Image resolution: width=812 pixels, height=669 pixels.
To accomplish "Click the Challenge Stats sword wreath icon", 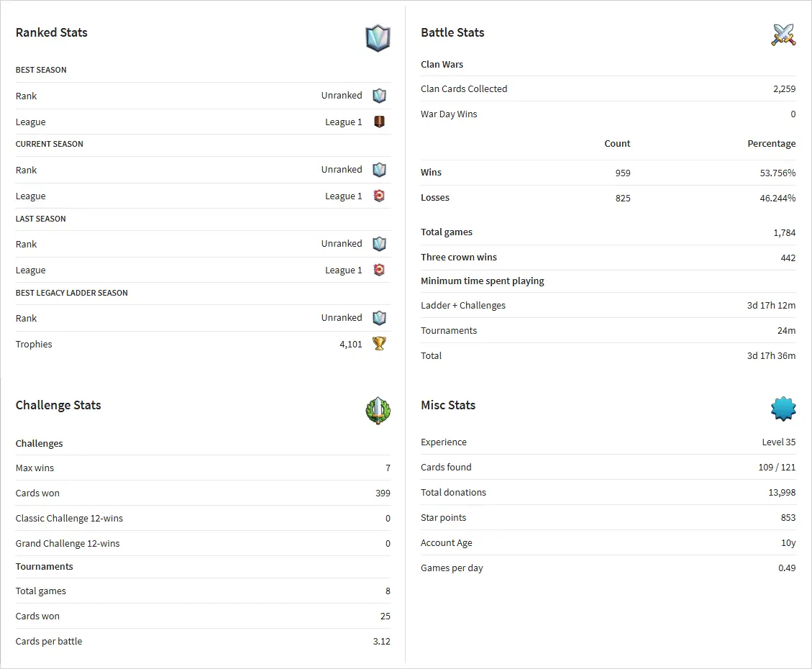I will (378, 411).
